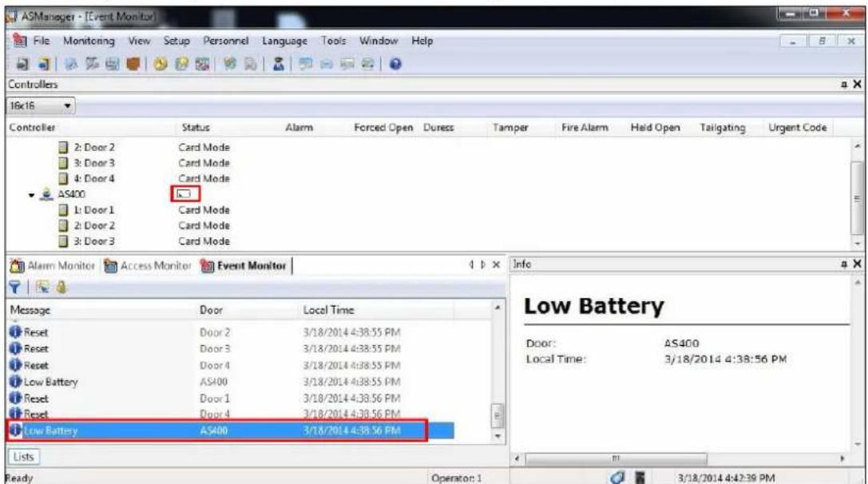Click the operator person toolbar icon
Image resolution: width=868 pixels, height=484 pixels.
279,64
